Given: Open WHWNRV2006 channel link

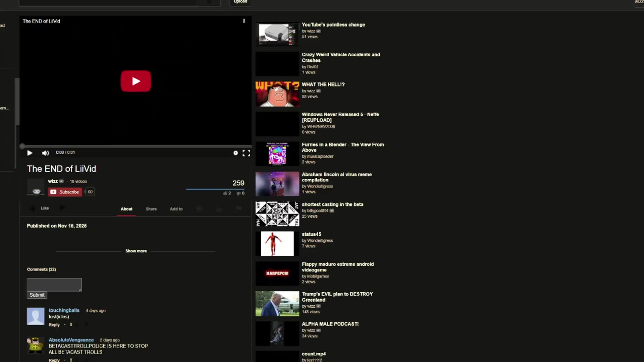Looking at the screenshot, I should pyautogui.click(x=321, y=127).
